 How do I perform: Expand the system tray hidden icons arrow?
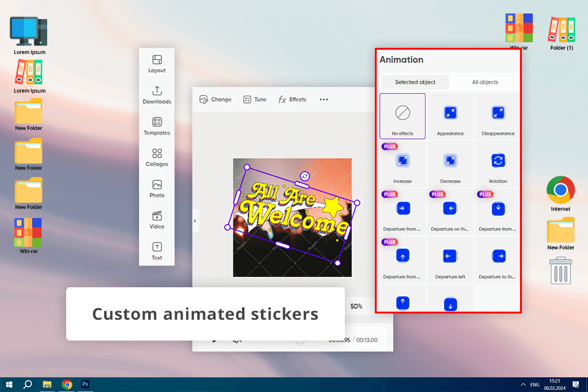523,385
